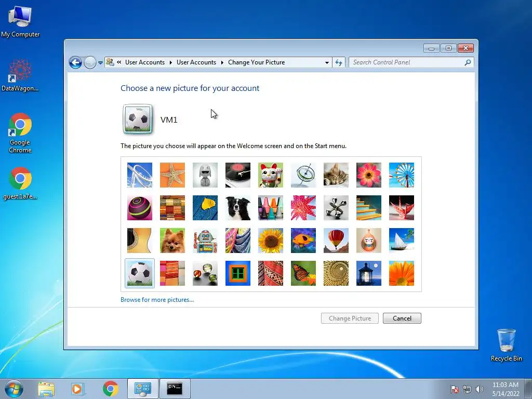The height and width of the screenshot is (399, 532).
Task: Click the current VM1 account picture
Action: pyautogui.click(x=137, y=119)
